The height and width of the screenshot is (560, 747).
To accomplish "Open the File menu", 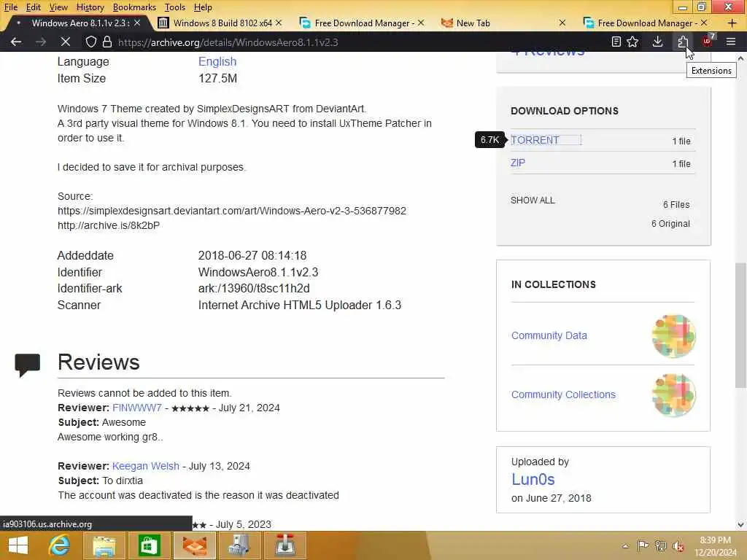I will pyautogui.click(x=11, y=7).
